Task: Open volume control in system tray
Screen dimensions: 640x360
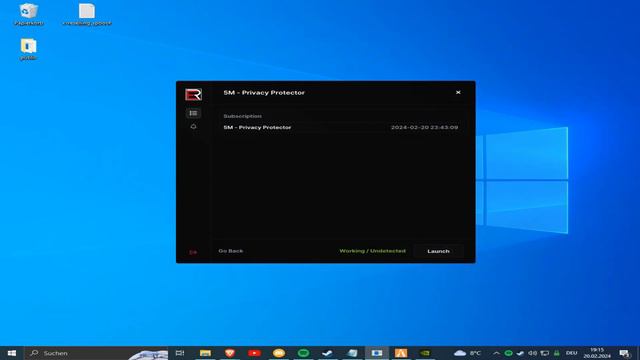Action: pyautogui.click(x=533, y=353)
